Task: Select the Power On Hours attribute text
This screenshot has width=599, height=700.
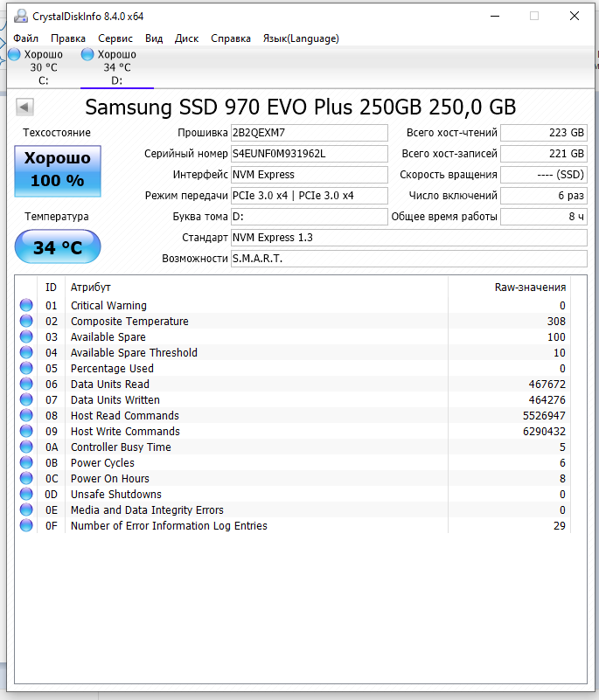Action: point(110,478)
